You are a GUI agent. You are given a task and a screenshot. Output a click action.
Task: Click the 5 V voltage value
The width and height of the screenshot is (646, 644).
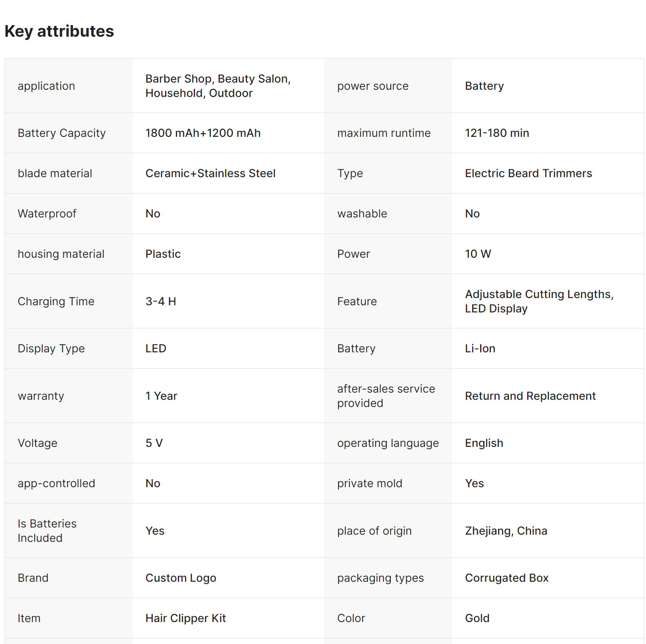(154, 443)
